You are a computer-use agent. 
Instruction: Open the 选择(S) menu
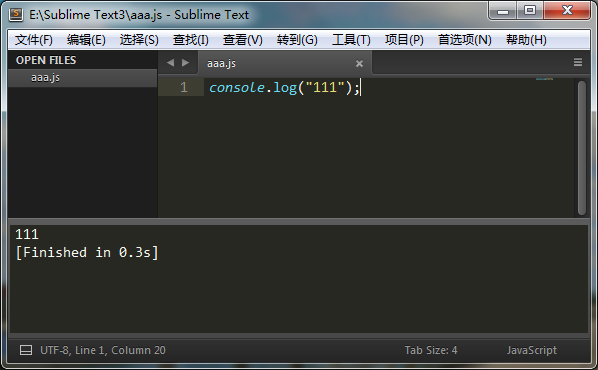click(139, 40)
